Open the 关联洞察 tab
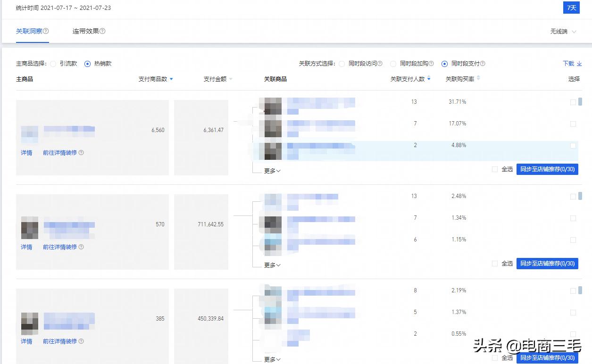The height and width of the screenshot is (364, 592). (29, 32)
